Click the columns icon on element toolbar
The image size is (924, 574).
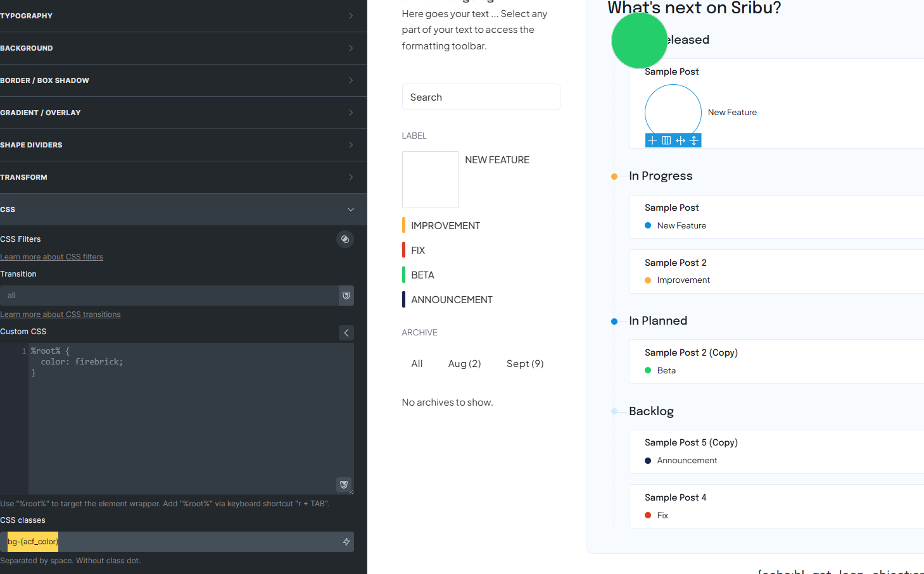point(666,140)
